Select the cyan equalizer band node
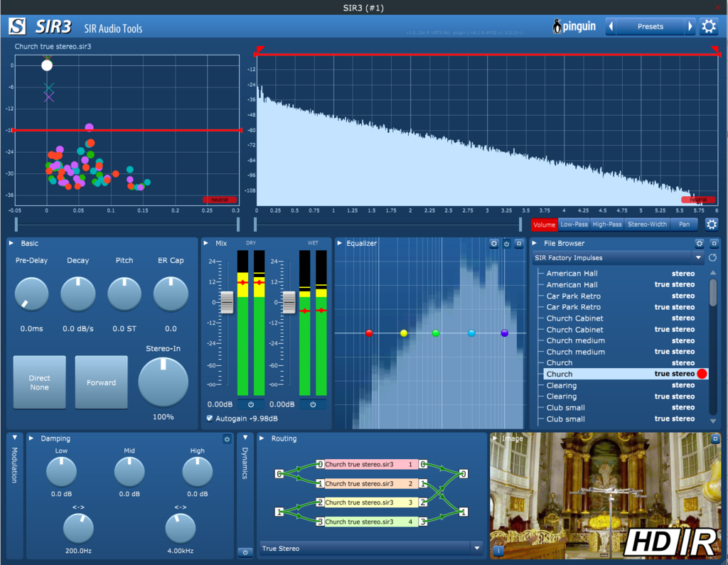Viewport: 728px width, 565px height. tap(472, 333)
